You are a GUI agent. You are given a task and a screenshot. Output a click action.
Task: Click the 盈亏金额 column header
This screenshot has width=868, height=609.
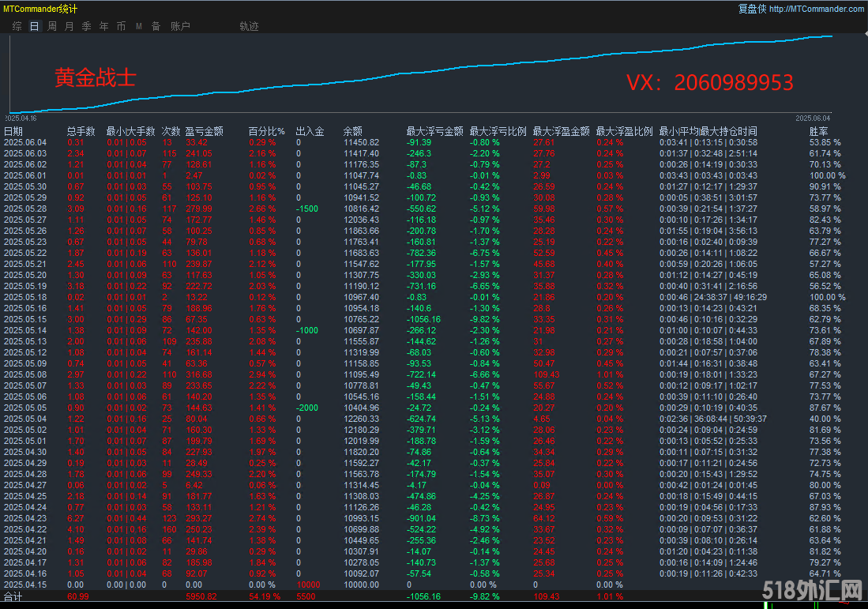204,131
